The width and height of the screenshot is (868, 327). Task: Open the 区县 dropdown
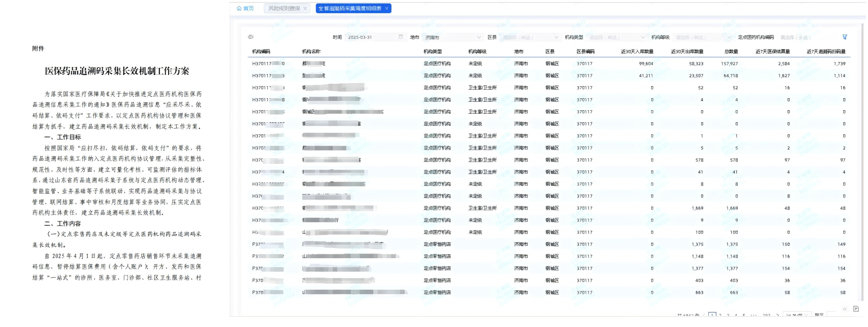pos(530,37)
